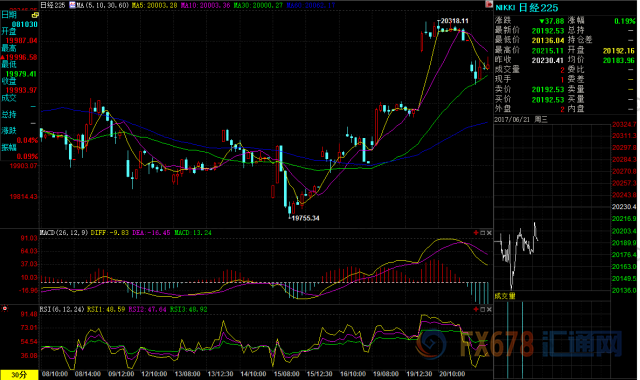The image size is (640, 380).
Task: Click the yellow link icon next to 日期
Action: click(x=35, y=15)
